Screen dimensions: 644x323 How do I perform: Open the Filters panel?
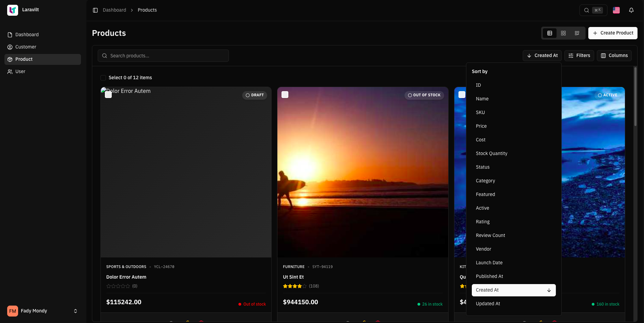[579, 56]
